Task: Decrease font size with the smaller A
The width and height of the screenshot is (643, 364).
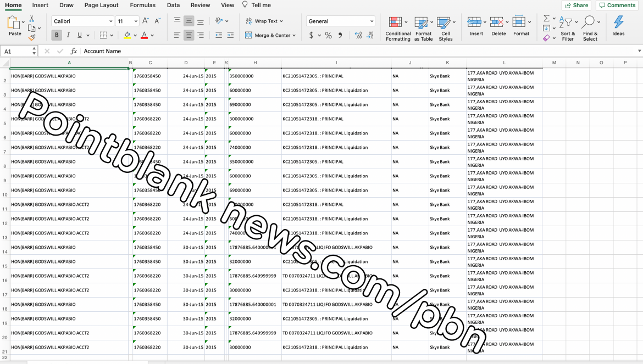Action: tap(158, 21)
